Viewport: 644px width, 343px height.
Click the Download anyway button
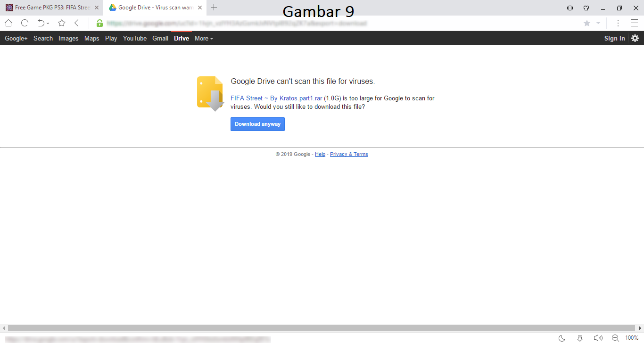(x=257, y=124)
